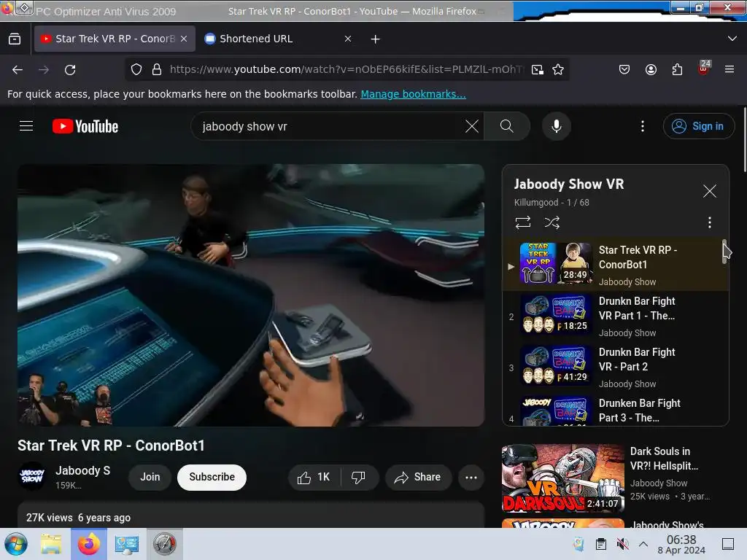This screenshot has height=560, width=747.
Task: Play Drunken Bar Fight Part 3 playlist item
Action: [x=616, y=410]
